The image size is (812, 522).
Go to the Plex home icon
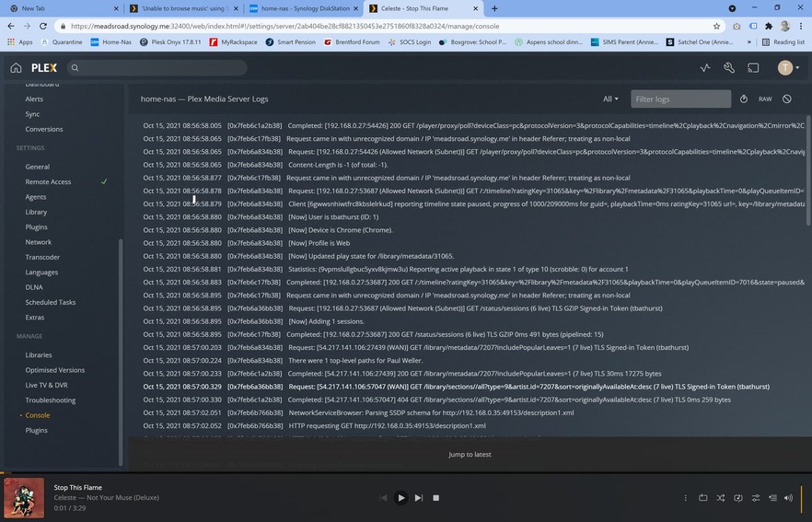pos(16,68)
